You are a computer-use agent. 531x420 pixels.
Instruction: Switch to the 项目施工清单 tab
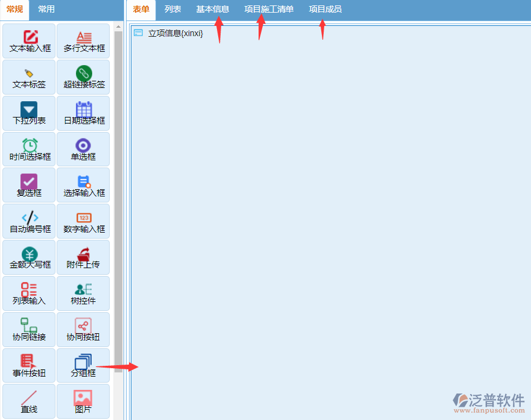click(269, 10)
